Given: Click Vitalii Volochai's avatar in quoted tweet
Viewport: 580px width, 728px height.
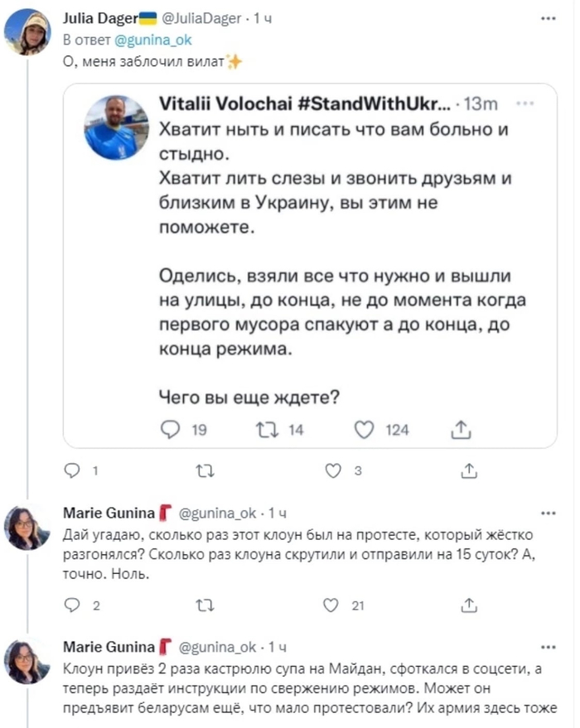Looking at the screenshot, I should (x=116, y=127).
